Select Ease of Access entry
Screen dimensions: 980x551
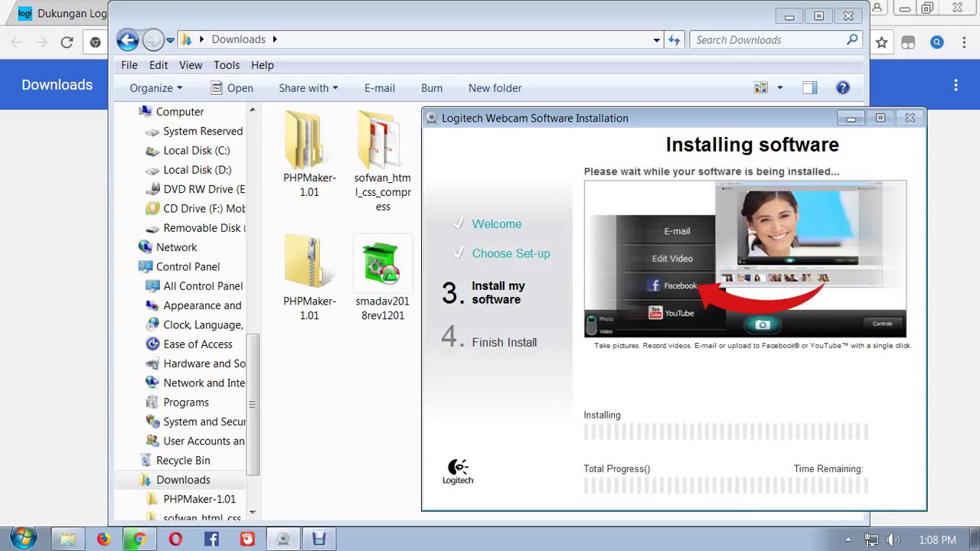tap(198, 344)
